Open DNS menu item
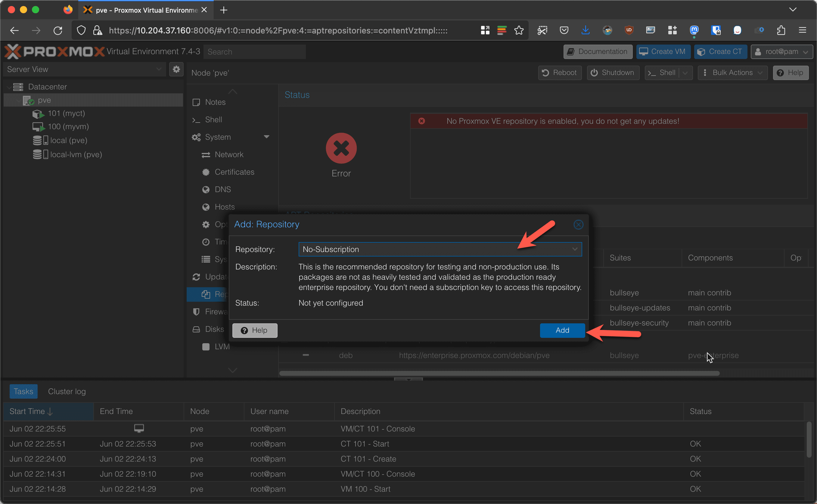The height and width of the screenshot is (504, 817). click(x=222, y=189)
